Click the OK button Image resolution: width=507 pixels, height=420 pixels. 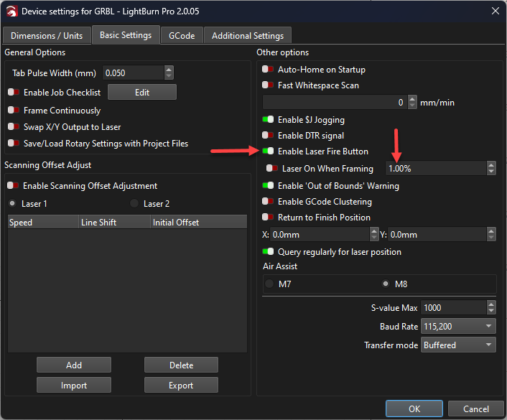414,409
